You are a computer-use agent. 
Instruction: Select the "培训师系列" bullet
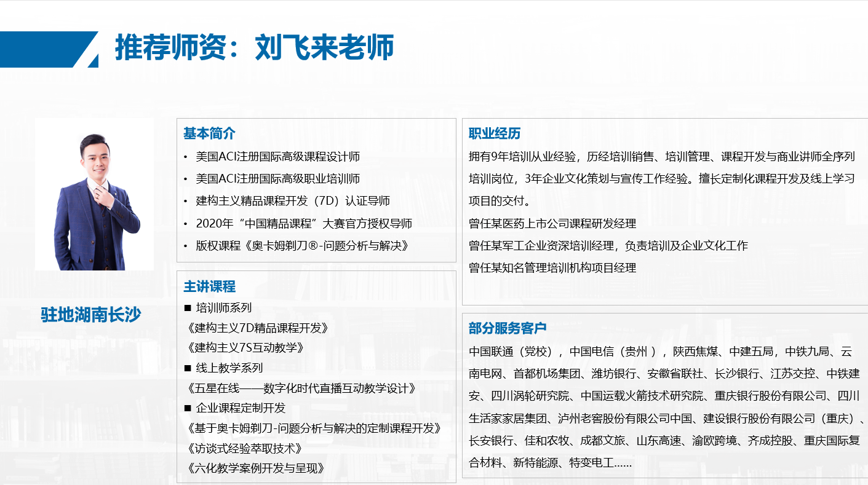223,307
